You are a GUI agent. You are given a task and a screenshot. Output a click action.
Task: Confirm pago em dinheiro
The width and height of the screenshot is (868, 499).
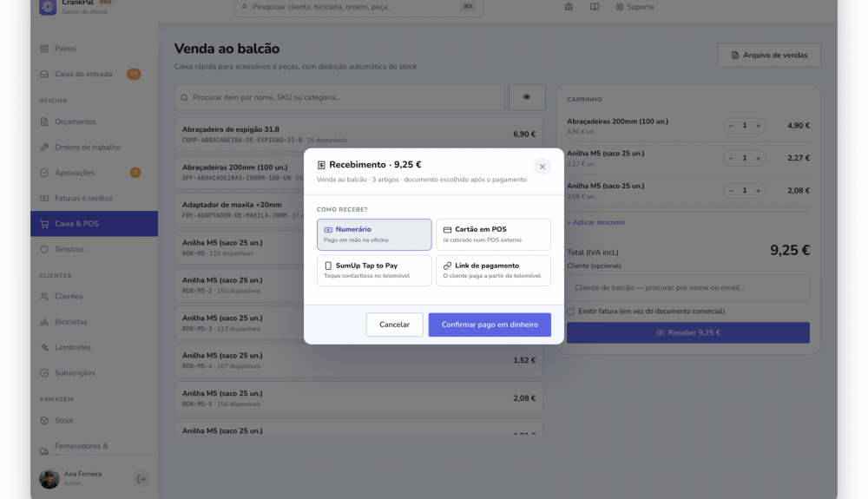click(x=490, y=325)
